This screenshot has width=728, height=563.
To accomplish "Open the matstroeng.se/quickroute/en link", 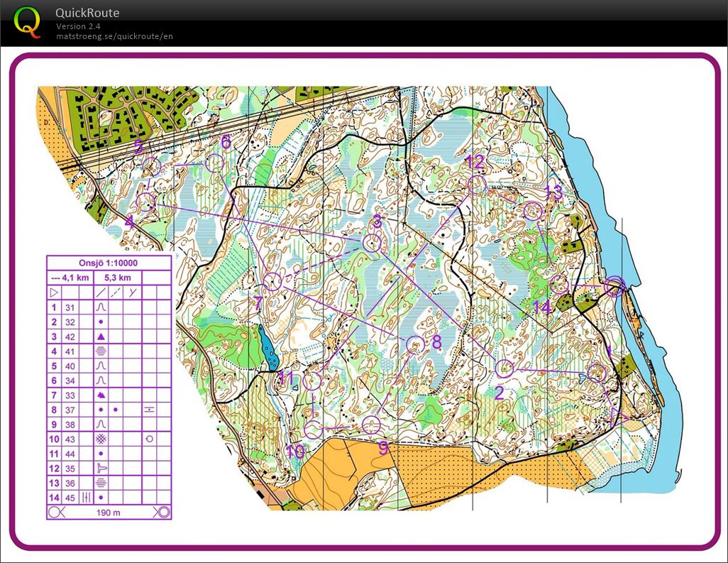I will pos(114,36).
